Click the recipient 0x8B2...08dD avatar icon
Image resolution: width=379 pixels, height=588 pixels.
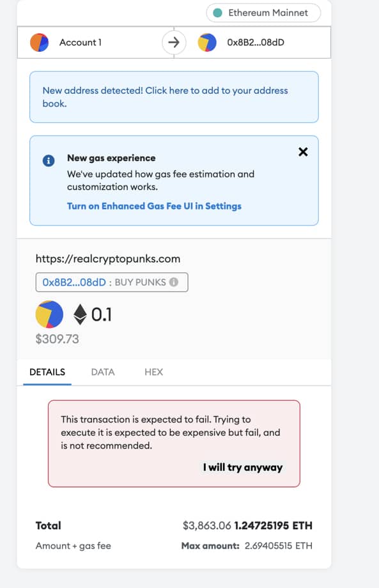[x=207, y=42]
